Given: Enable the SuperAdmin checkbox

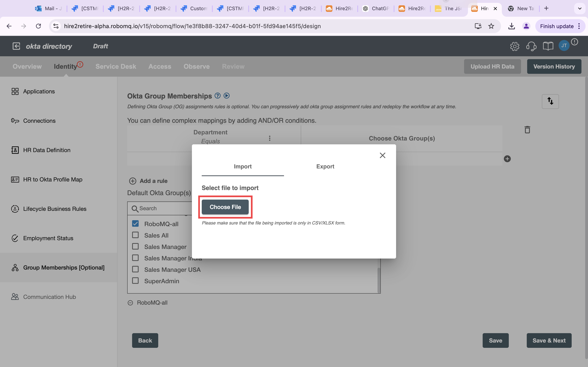Looking at the screenshot, I should (135, 281).
